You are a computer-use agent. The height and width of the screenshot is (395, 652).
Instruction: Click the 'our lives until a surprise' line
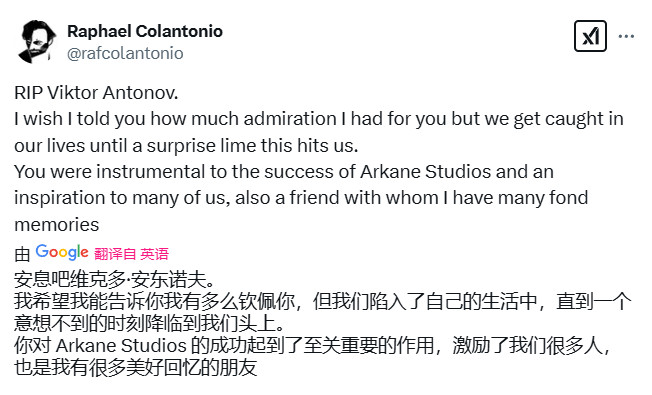(186, 146)
